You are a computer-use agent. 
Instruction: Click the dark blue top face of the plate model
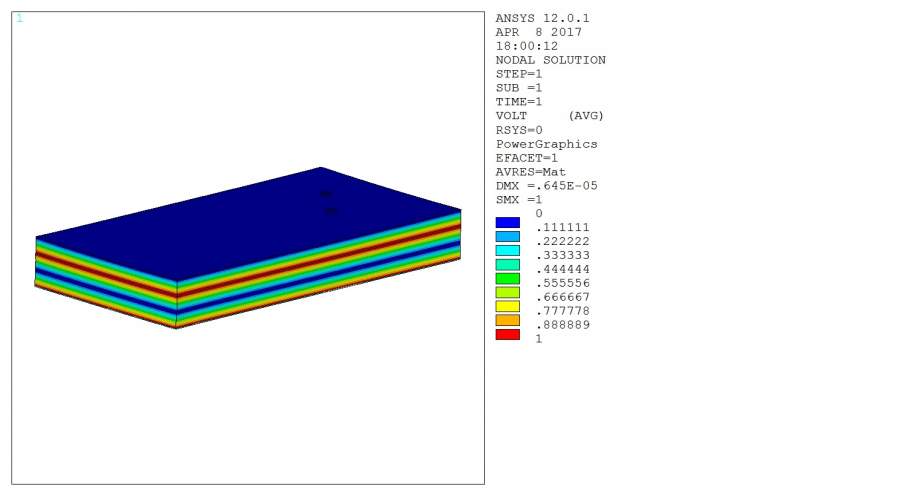[247, 224]
